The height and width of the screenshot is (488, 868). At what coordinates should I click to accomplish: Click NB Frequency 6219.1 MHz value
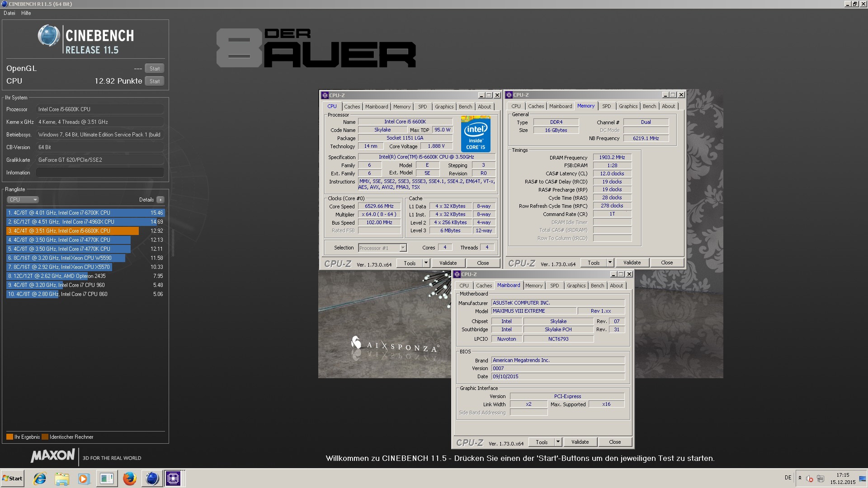click(x=646, y=138)
